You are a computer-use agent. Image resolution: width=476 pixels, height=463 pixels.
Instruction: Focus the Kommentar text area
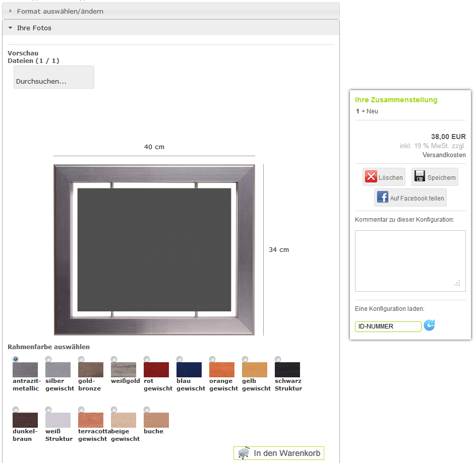410,261
